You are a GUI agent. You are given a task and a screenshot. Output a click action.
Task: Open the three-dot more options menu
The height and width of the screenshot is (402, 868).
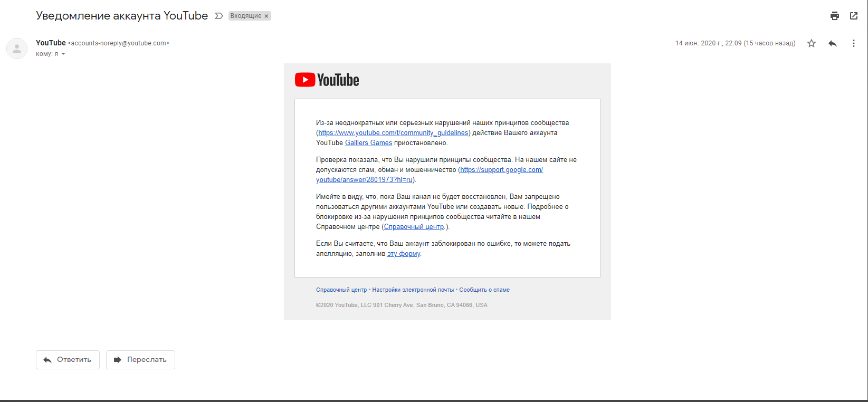(854, 43)
